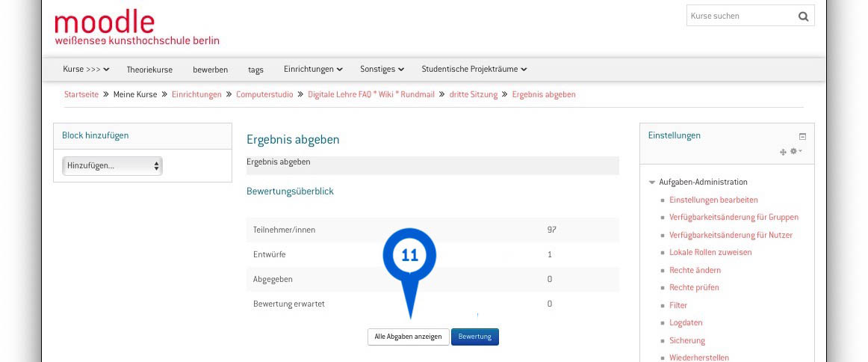Click the Meine Kurse breadcrumb text
Screen dimensions: 868x362
pos(135,95)
